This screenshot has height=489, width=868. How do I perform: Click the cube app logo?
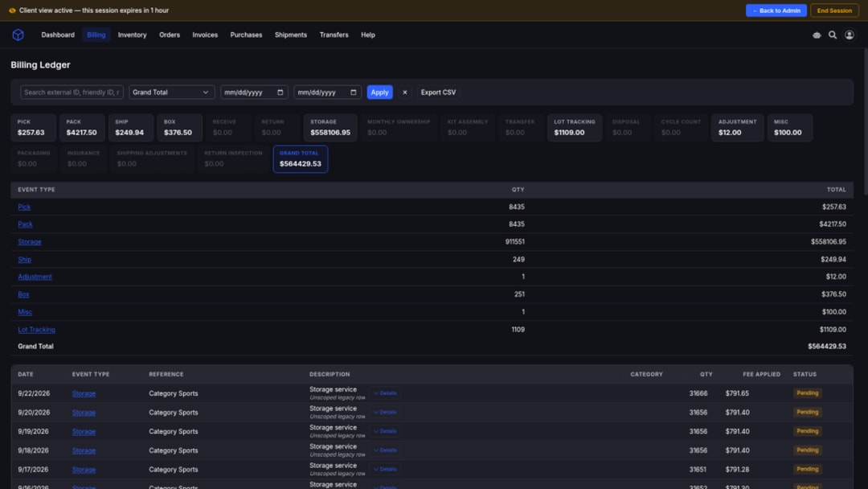pyautogui.click(x=18, y=35)
